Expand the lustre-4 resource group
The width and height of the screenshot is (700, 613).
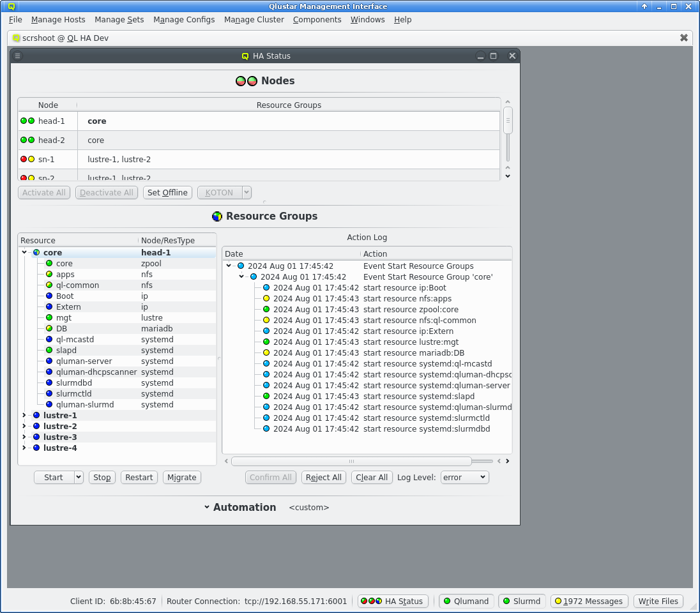24,448
